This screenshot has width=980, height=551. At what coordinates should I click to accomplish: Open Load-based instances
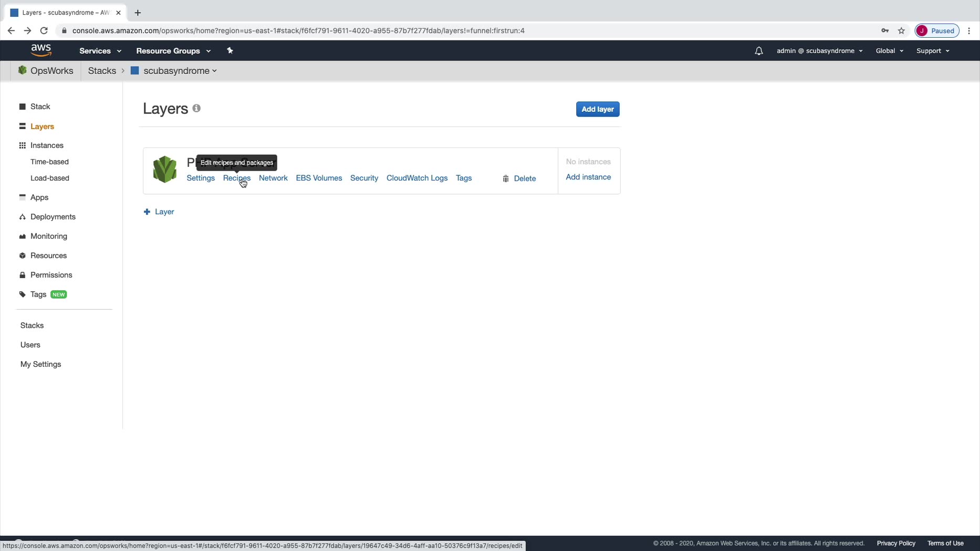[50, 178]
